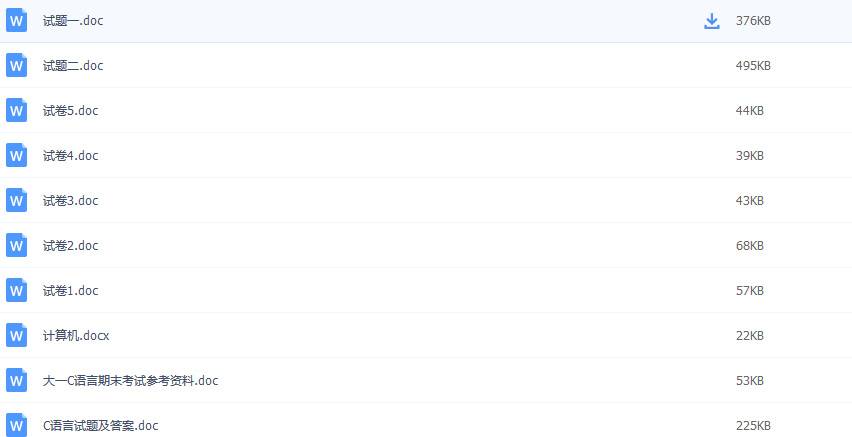Select the 试卷4.doc file name
The image size is (852, 437).
[x=70, y=156]
